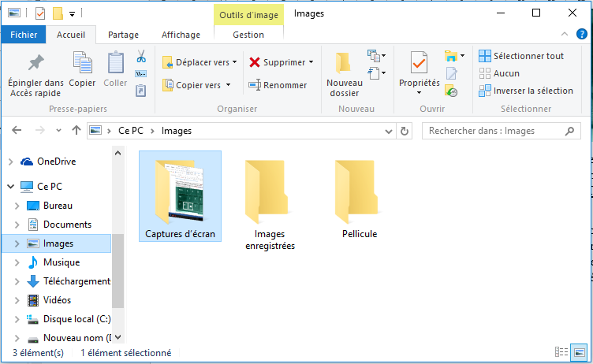The width and height of the screenshot is (593, 364).
Task: Click the scissors Couper icon
Action: 141,56
